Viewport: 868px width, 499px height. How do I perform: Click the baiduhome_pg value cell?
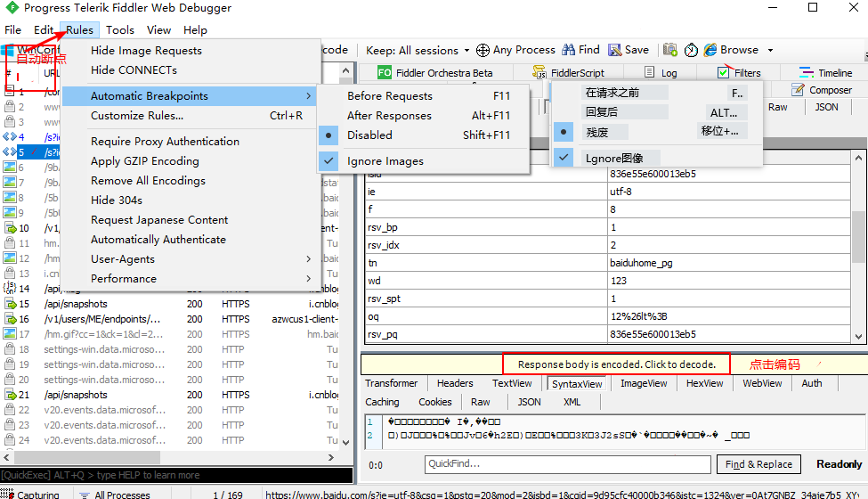click(x=729, y=263)
